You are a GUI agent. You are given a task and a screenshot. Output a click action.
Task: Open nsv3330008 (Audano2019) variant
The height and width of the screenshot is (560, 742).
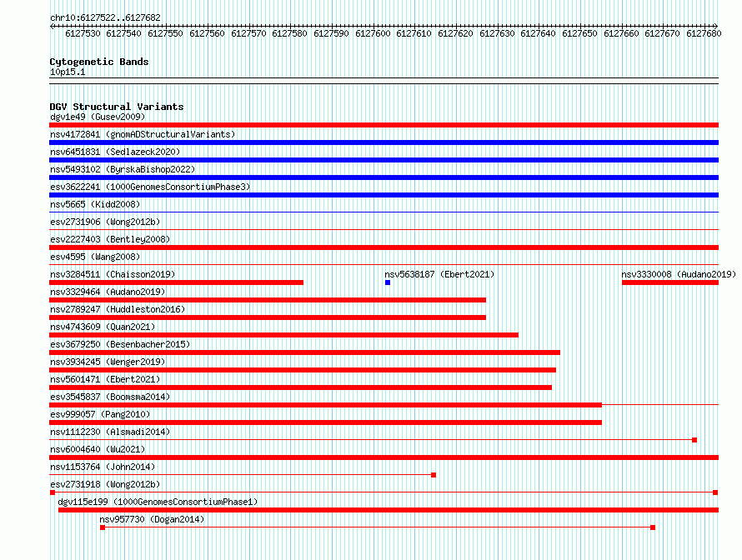679,274
